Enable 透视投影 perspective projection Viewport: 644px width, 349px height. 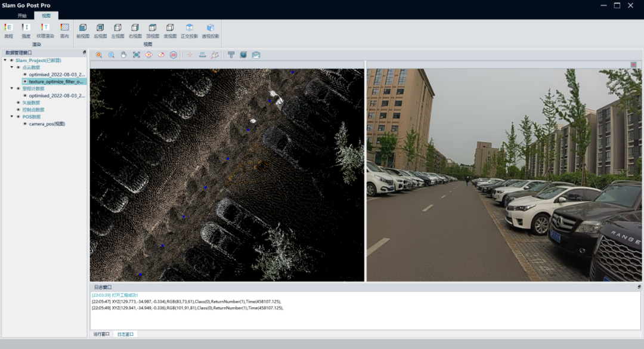click(x=210, y=27)
